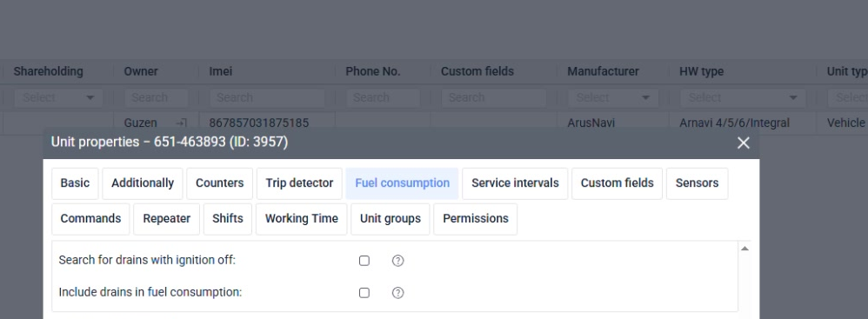
Task: Switch to the Sensors tab
Action: pos(697,183)
